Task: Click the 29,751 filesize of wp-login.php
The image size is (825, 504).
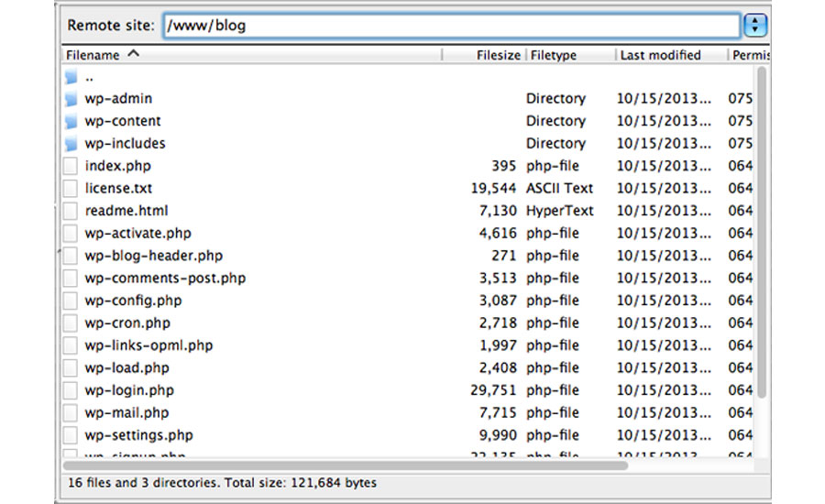Action: pyautogui.click(x=493, y=390)
